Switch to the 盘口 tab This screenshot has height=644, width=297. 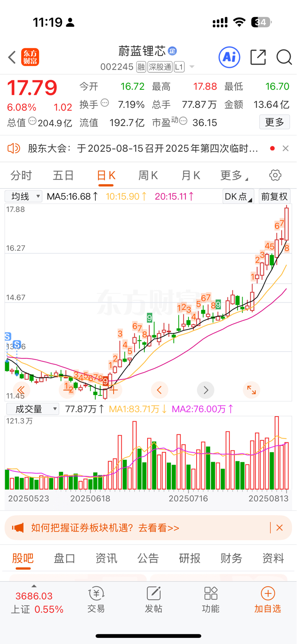point(64,558)
